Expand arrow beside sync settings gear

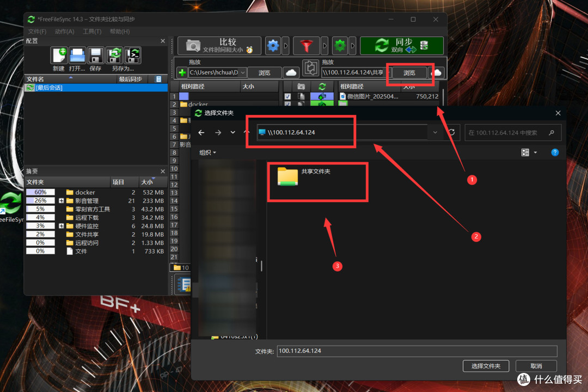click(352, 46)
